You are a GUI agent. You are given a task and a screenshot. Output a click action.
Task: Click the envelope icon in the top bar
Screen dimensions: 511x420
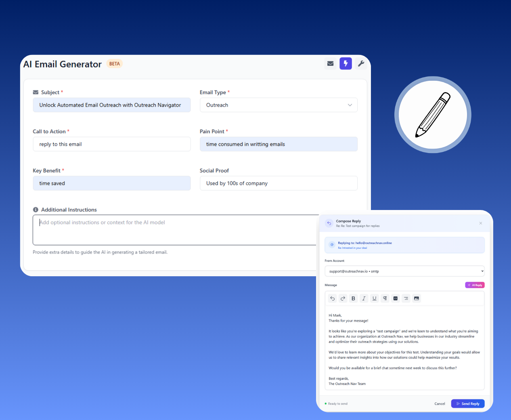pos(330,63)
